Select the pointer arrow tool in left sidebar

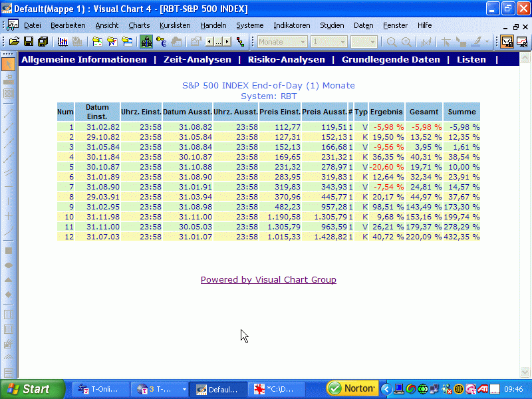point(9,65)
